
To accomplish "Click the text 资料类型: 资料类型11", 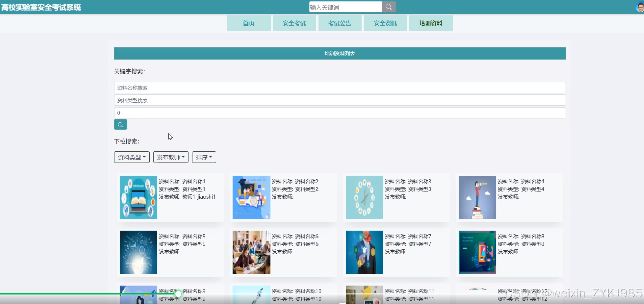I will click(x=409, y=299).
